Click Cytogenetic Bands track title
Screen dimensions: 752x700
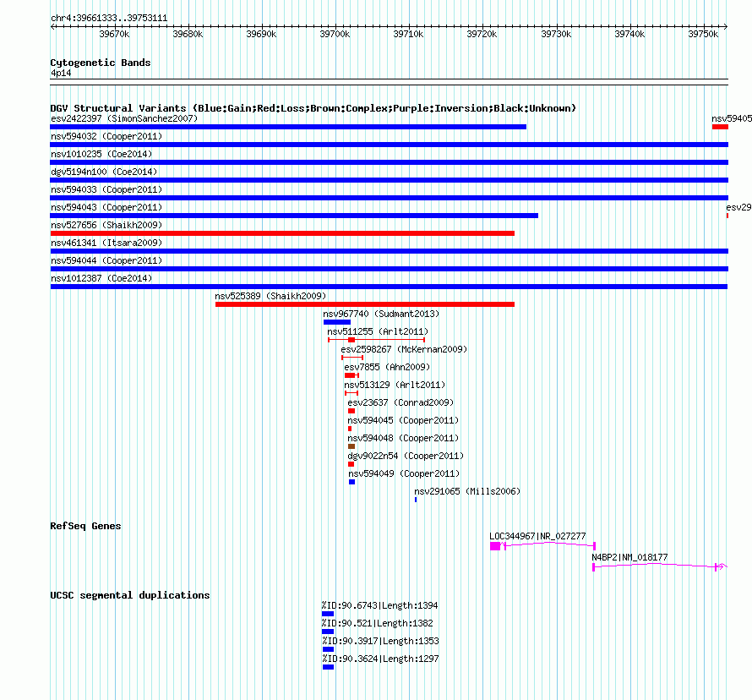tap(101, 63)
